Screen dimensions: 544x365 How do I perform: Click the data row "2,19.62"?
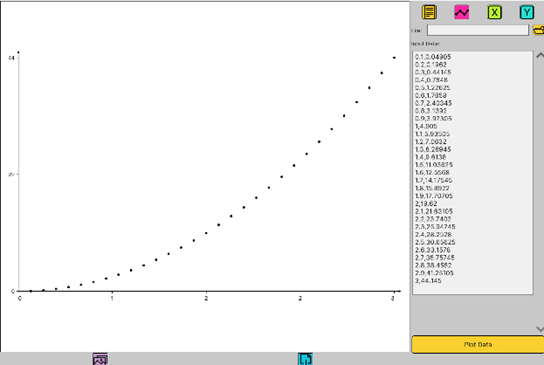point(426,203)
